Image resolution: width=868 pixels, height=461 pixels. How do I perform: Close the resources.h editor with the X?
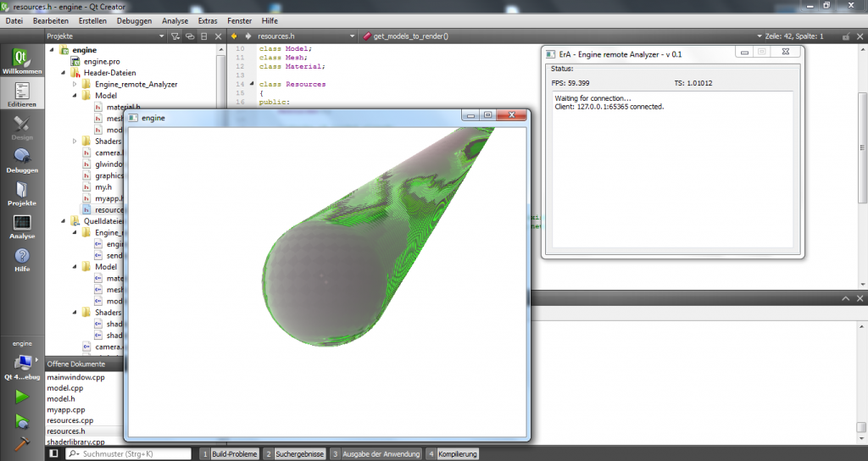[860, 36]
